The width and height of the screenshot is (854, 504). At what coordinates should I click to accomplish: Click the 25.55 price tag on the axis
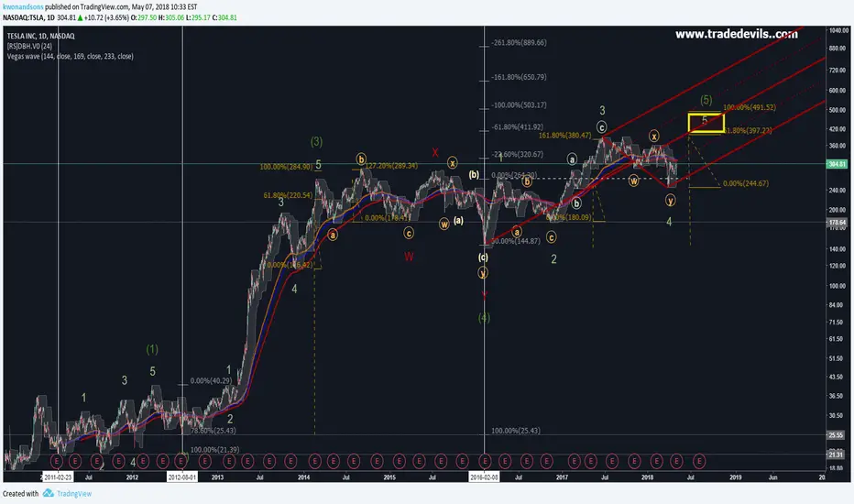838,435
